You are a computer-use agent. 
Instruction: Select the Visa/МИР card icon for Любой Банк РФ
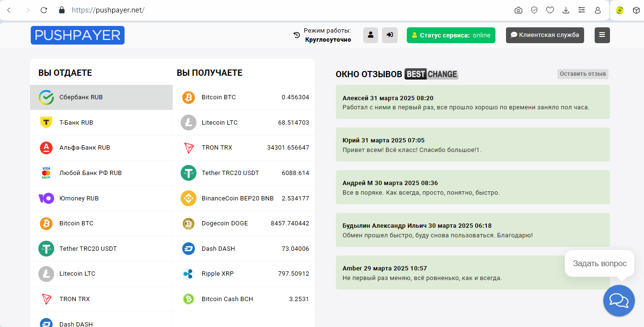[46, 173]
